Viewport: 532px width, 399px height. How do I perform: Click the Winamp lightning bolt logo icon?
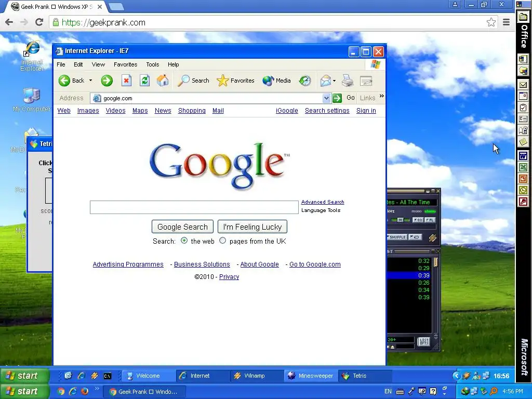(x=432, y=238)
